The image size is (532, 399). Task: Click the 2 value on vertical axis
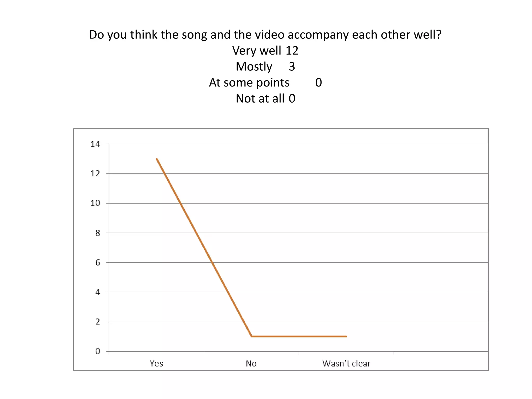tap(98, 322)
